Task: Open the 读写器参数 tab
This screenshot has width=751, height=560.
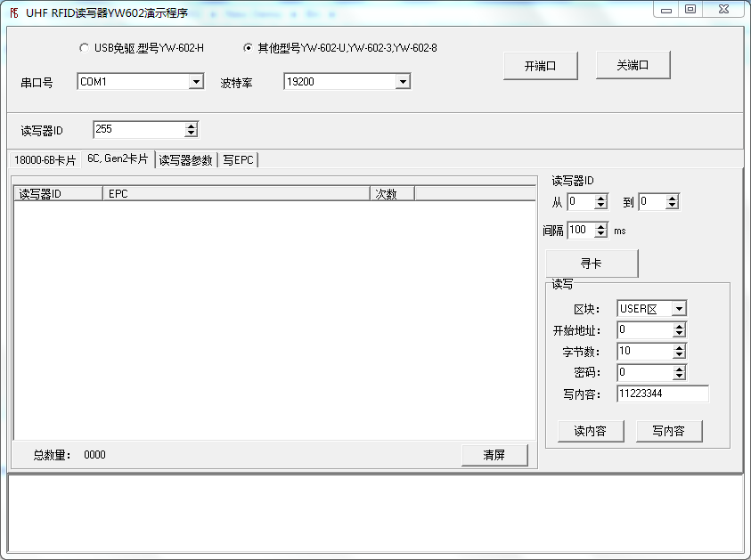Action: pos(186,160)
